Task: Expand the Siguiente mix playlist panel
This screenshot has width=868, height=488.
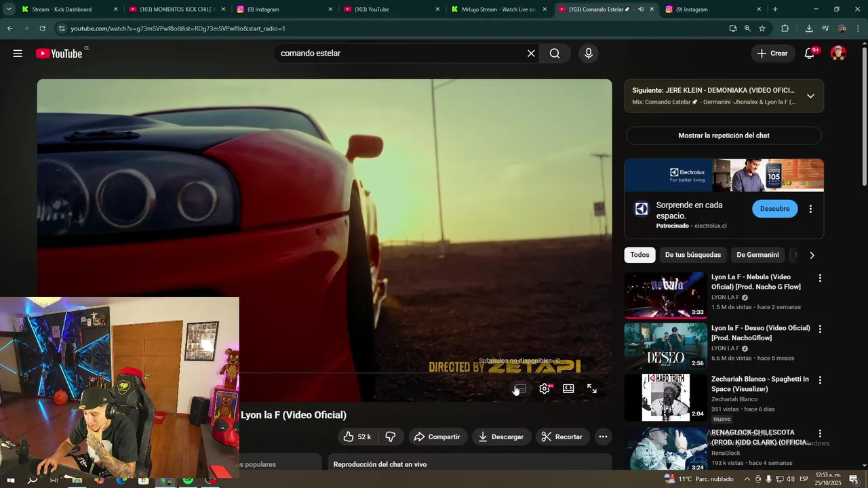Action: point(810,96)
